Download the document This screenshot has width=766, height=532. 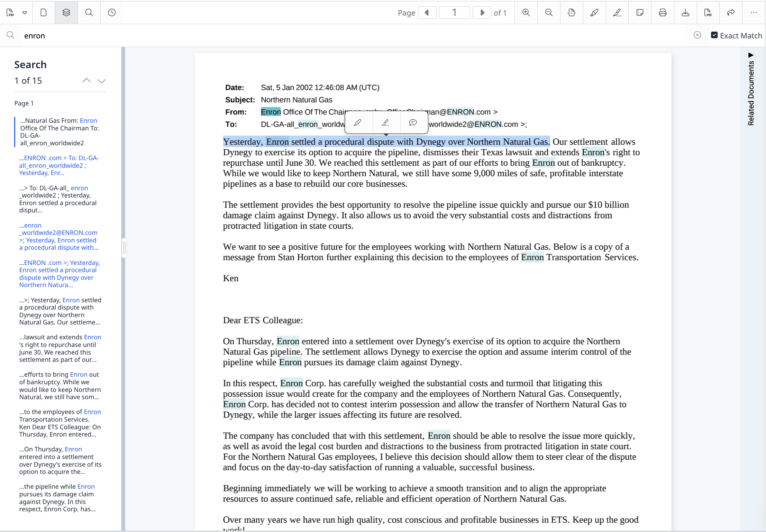(x=685, y=12)
